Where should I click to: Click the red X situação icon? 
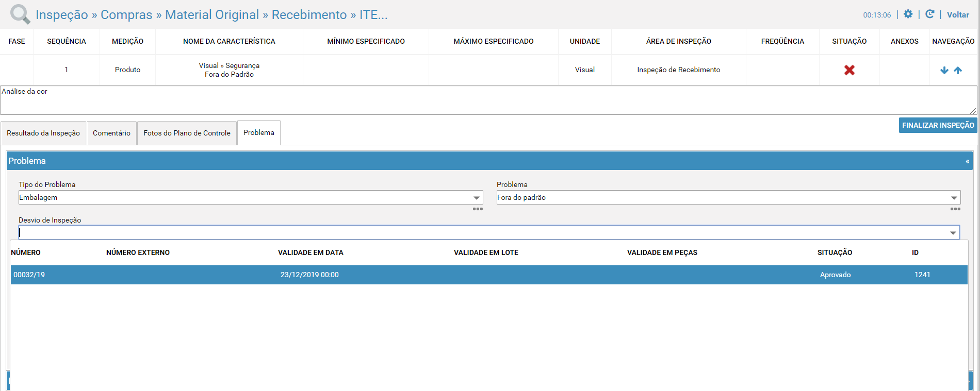point(850,70)
